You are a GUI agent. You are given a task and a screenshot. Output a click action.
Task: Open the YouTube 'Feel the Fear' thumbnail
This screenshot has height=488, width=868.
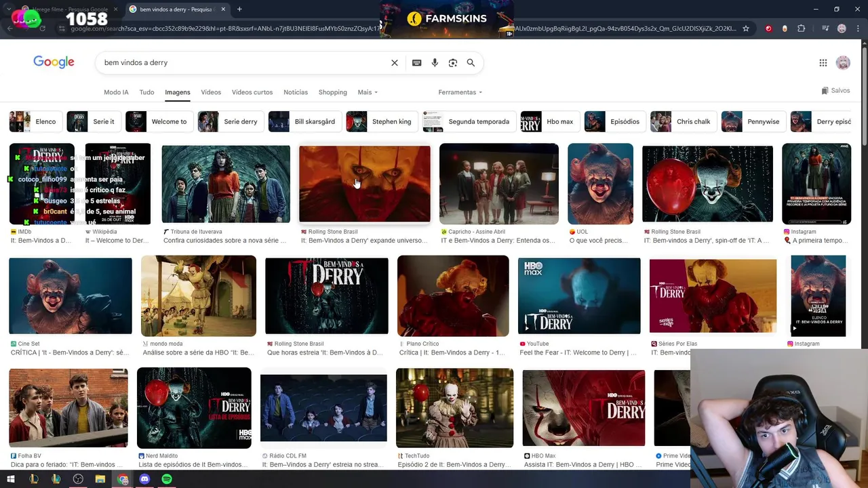pos(579,296)
